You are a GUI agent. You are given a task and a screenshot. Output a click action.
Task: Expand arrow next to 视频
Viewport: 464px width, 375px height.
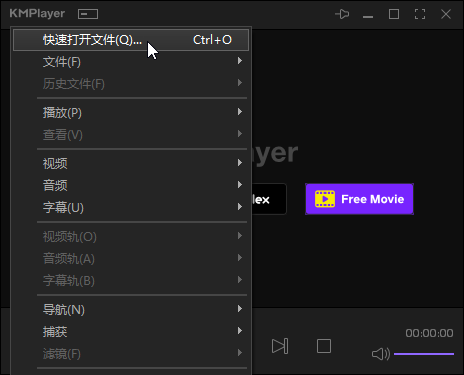(240, 163)
